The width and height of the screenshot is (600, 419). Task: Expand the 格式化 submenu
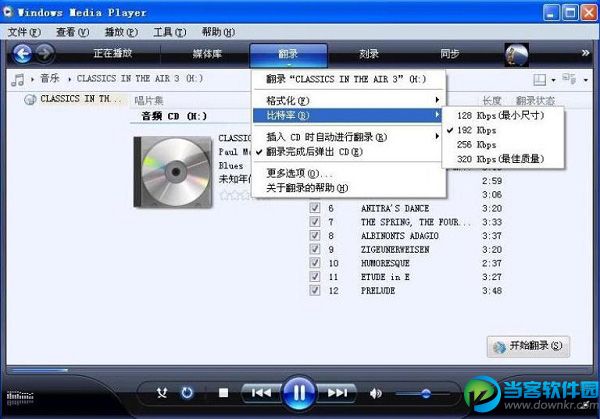coord(348,100)
